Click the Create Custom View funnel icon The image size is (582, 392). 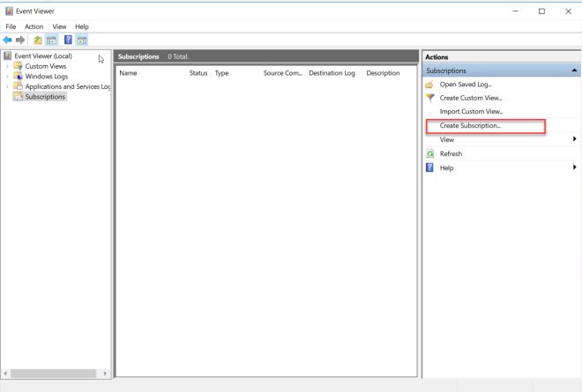(x=429, y=98)
